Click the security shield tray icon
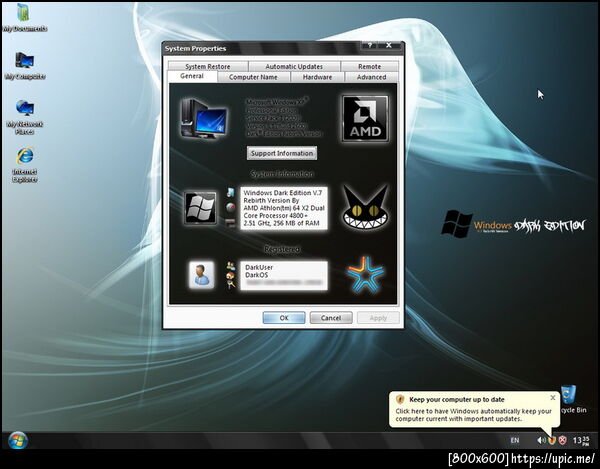Image resolution: width=600 pixels, height=469 pixels. [551, 440]
